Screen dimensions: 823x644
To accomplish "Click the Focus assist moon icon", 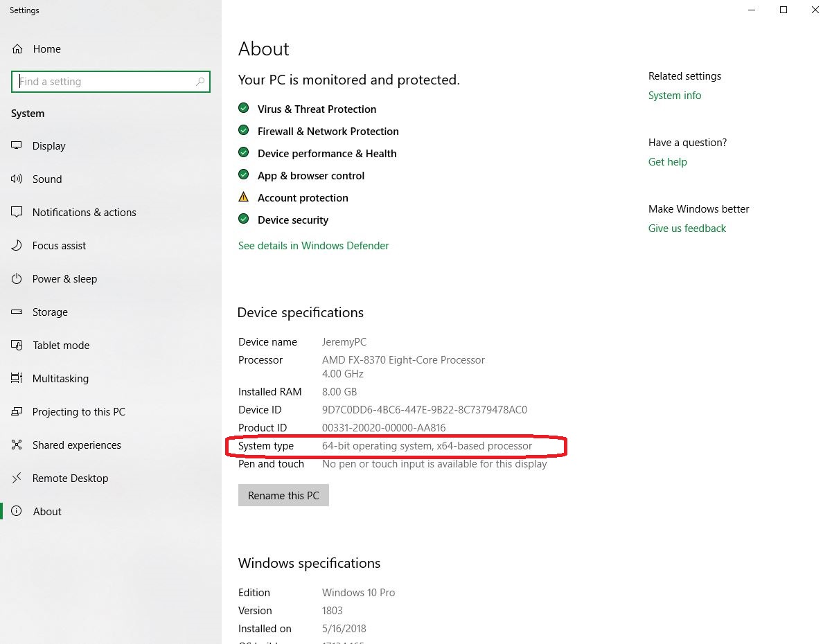I will tap(17, 246).
